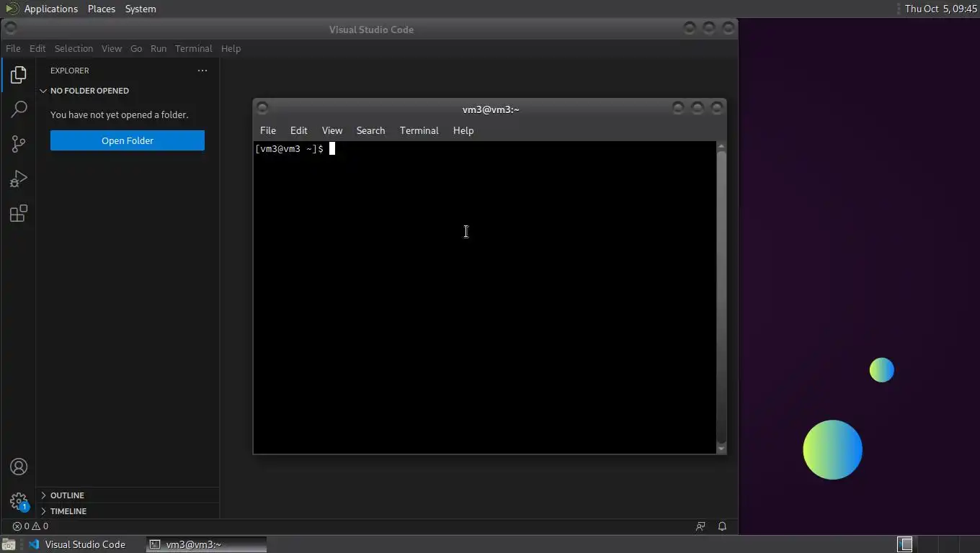Click the Explorer more actions ellipsis
The image size is (980, 553).
coord(202,71)
